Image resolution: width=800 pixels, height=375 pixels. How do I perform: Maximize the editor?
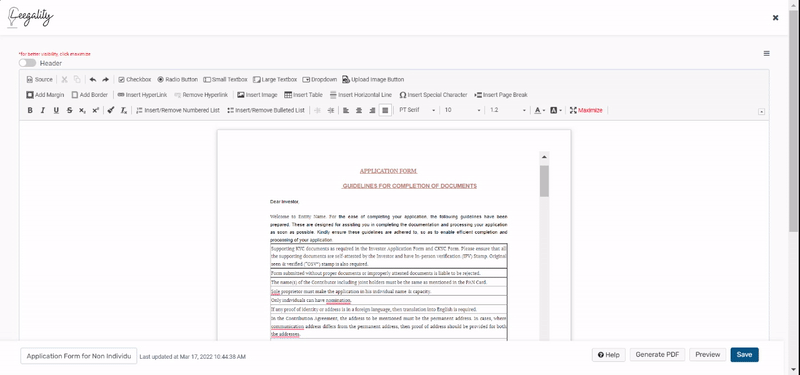(586, 110)
